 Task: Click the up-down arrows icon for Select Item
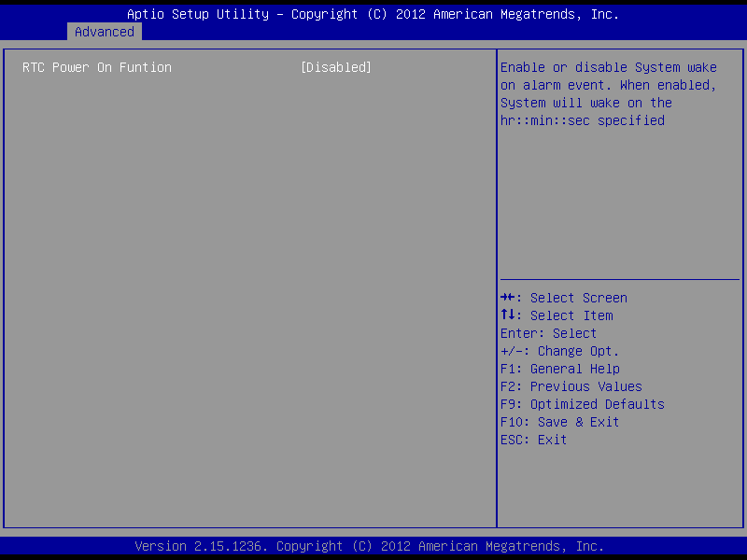click(509, 315)
